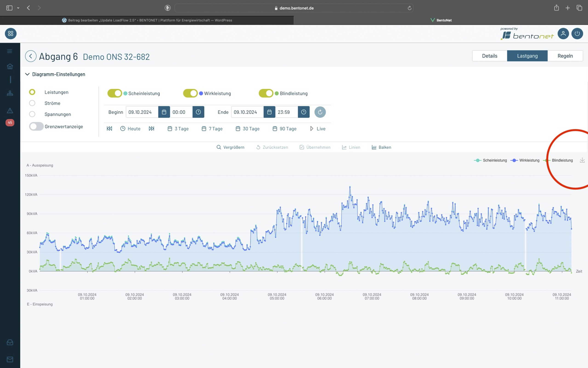Click the red 45 alerts badge
588x368 pixels.
[x=10, y=122]
